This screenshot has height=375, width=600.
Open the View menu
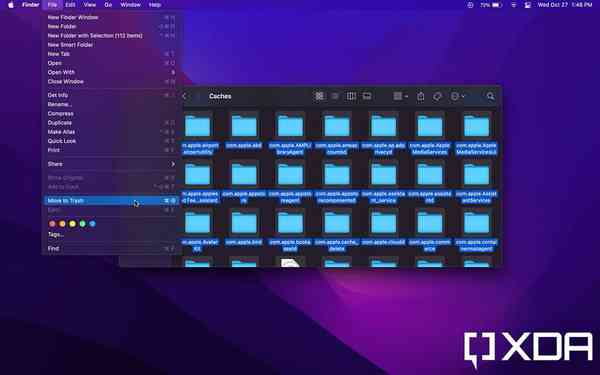click(x=90, y=5)
